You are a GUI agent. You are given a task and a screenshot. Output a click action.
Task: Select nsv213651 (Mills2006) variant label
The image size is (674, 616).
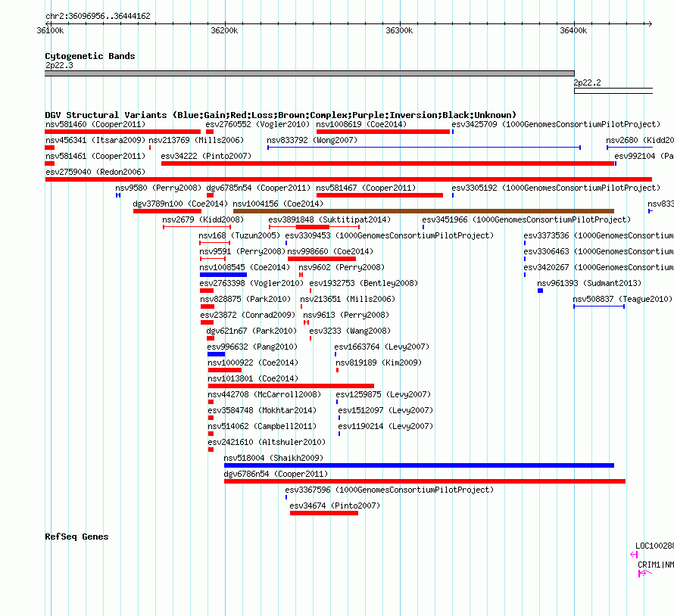pyautogui.click(x=348, y=299)
